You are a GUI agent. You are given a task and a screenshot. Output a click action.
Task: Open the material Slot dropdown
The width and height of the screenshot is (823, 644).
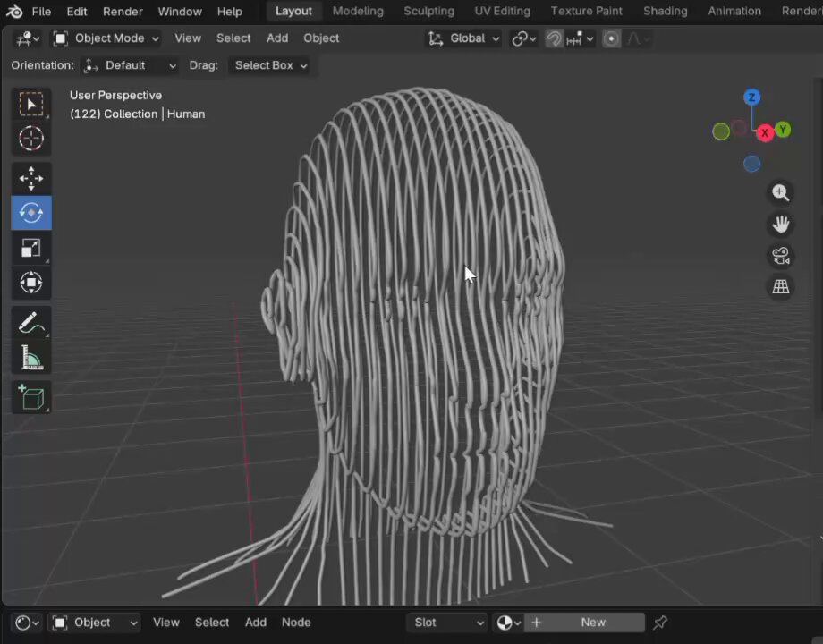point(447,623)
